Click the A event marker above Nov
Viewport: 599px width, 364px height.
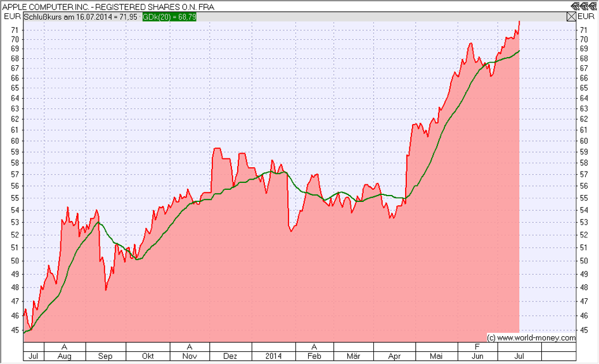click(190, 347)
